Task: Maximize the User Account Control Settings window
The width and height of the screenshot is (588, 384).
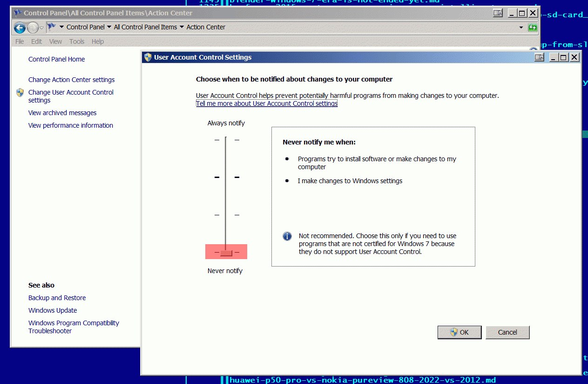Action: coord(563,57)
